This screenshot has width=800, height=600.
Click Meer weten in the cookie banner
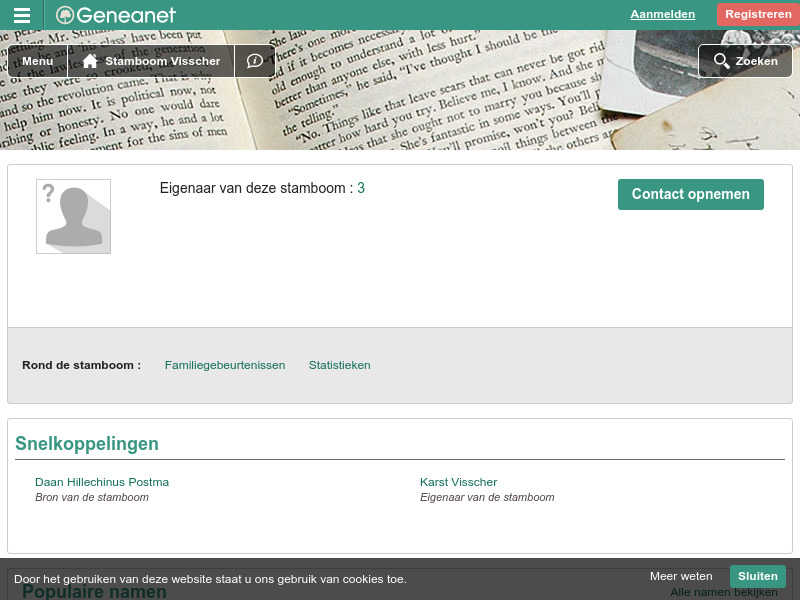pyautogui.click(x=681, y=576)
